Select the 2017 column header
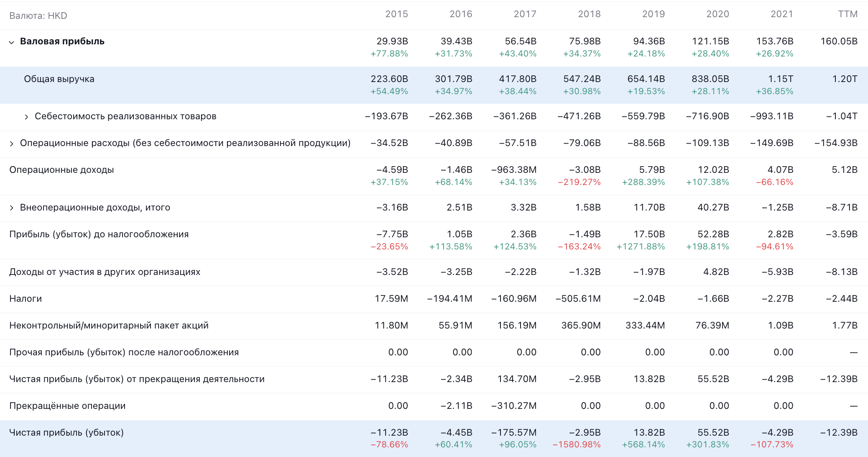The height and width of the screenshot is (457, 868). pos(525,14)
